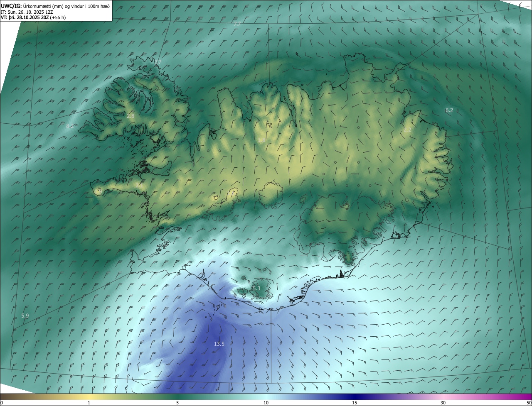Click the 'IT: Sun. 26. 10. 2025 12Z' line
532x406 pixels.
tap(27, 12)
